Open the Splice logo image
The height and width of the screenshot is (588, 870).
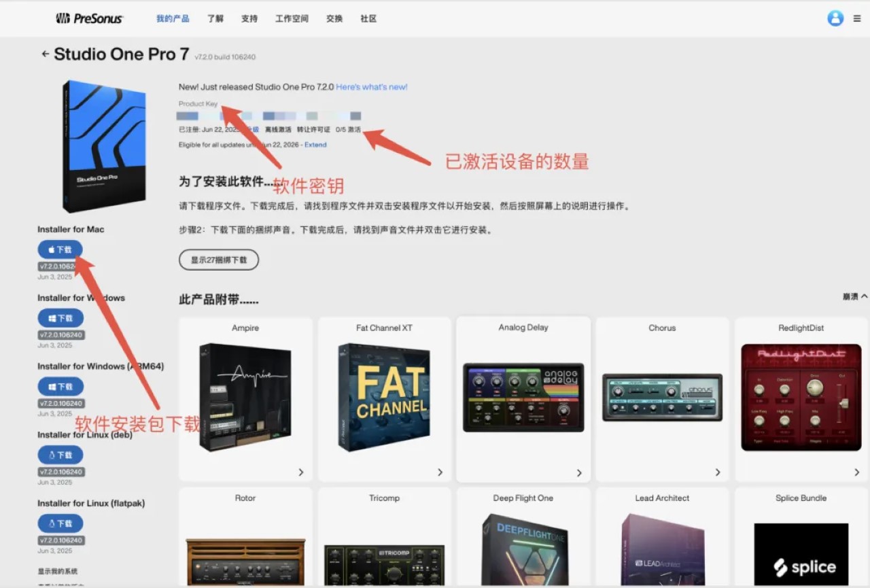tap(801, 555)
